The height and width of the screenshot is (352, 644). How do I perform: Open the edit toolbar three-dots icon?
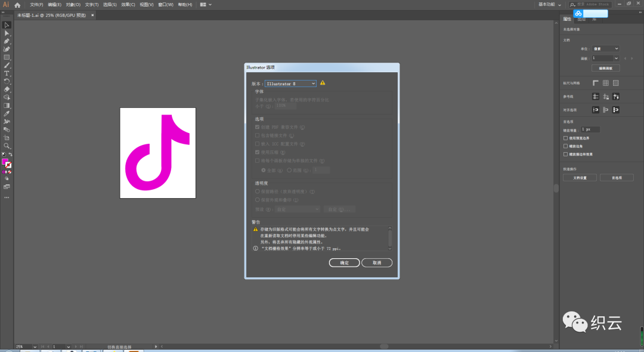[x=7, y=197]
